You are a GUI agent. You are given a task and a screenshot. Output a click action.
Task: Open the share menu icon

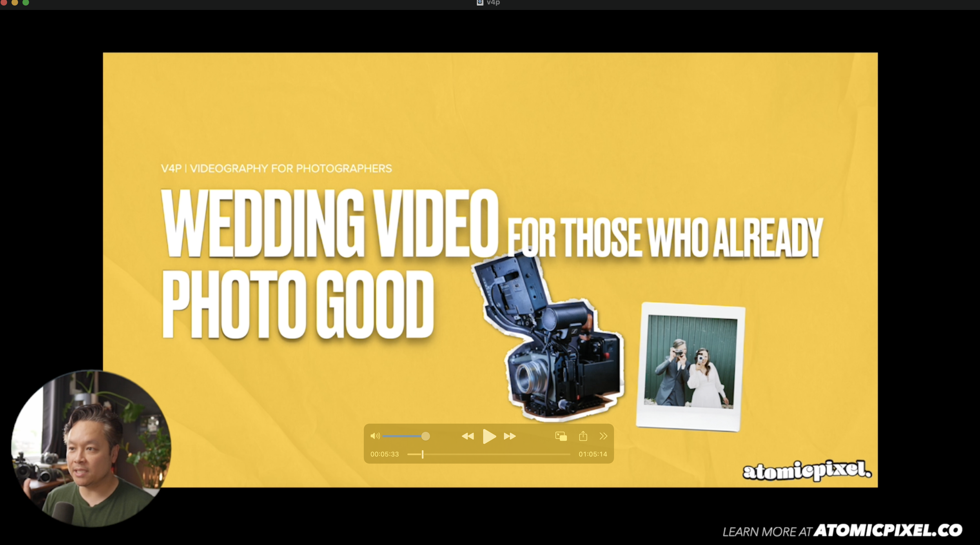coord(583,436)
